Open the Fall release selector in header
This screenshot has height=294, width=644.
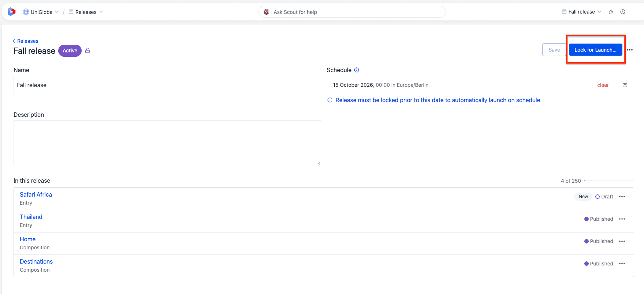pyautogui.click(x=581, y=12)
